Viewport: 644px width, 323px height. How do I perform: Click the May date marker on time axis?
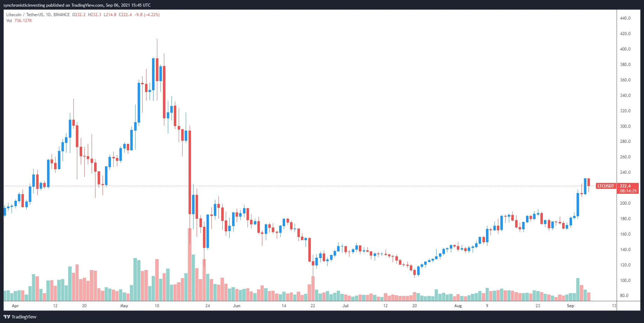pyautogui.click(x=124, y=306)
